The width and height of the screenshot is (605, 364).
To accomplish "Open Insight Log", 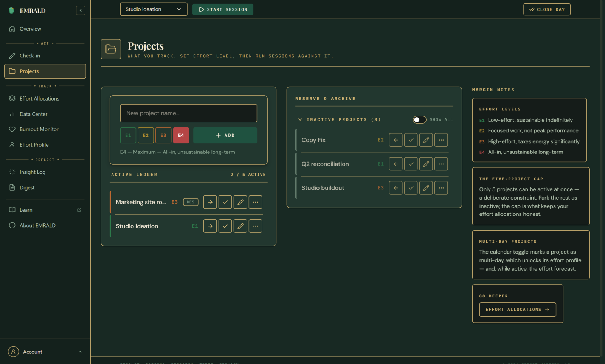I will coord(45,172).
